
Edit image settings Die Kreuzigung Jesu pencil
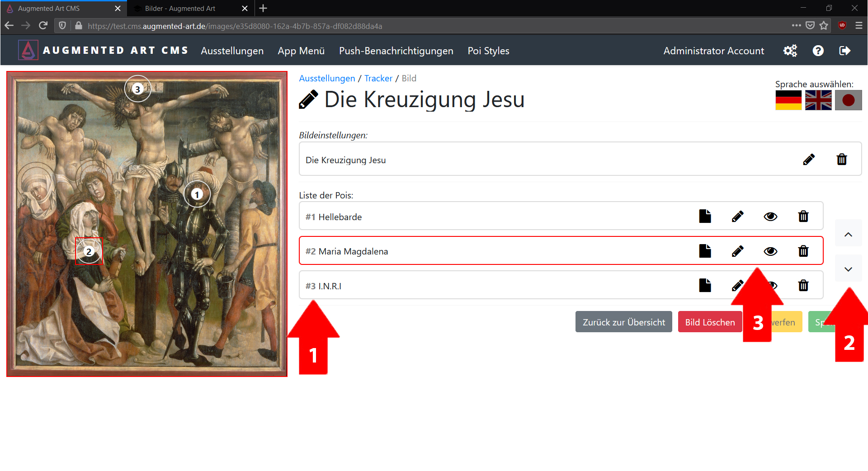(x=809, y=159)
